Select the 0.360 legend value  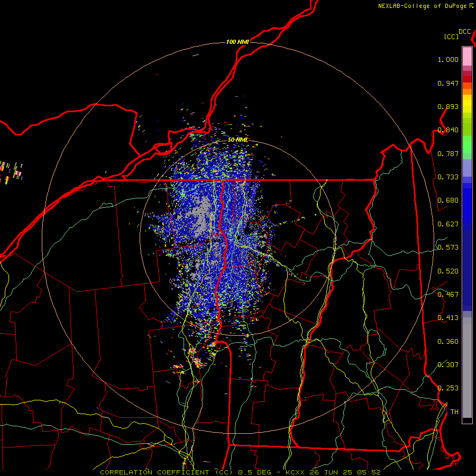click(448, 342)
